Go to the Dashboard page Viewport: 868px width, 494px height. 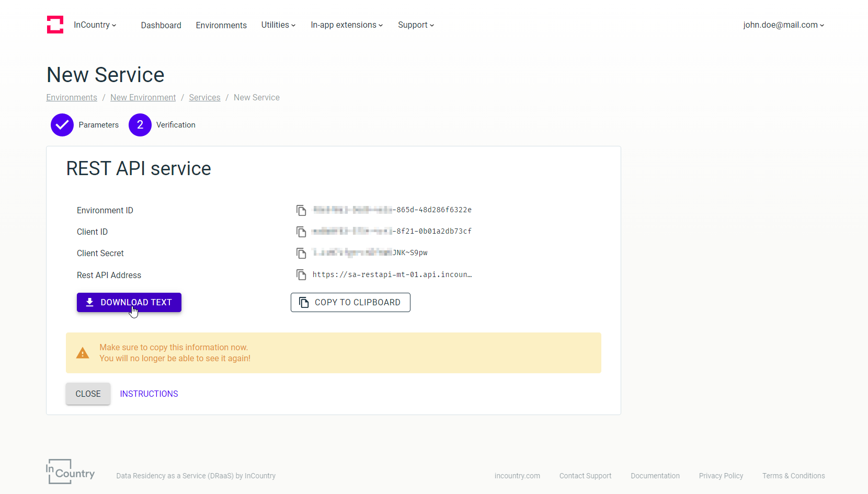[161, 25]
